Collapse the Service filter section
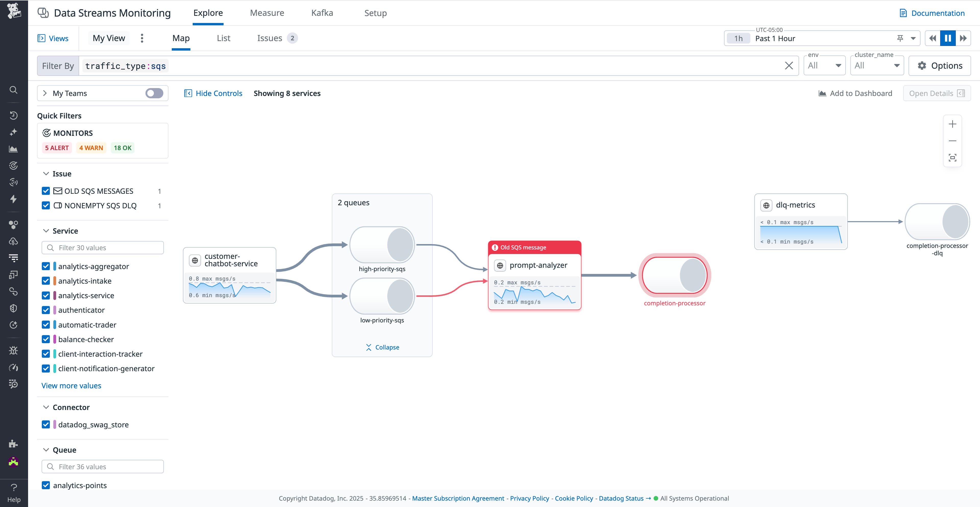Viewport: 980px width, 507px height. (x=46, y=231)
